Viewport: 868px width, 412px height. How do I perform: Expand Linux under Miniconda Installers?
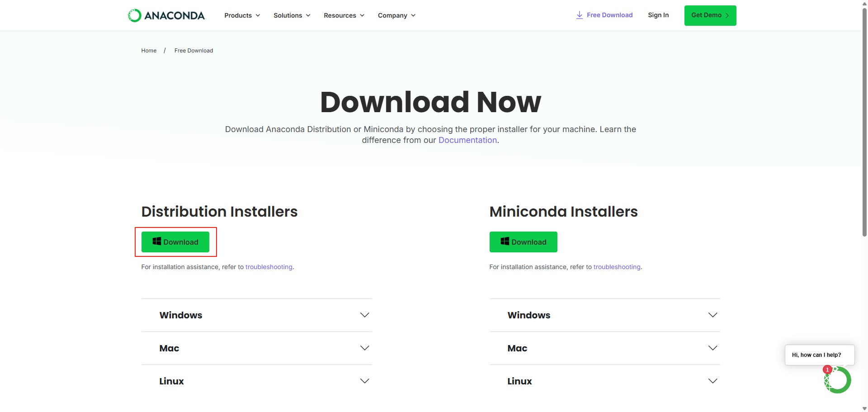pyautogui.click(x=605, y=381)
